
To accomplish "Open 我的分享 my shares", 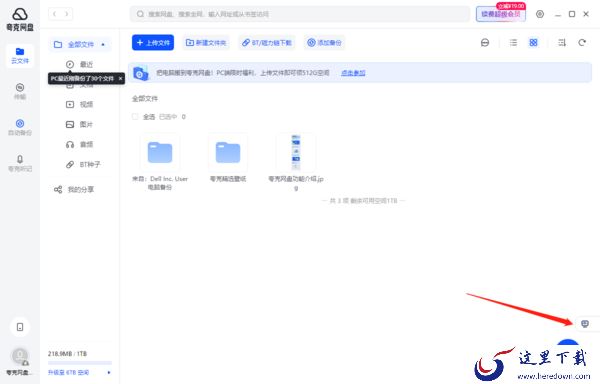I will [74, 189].
